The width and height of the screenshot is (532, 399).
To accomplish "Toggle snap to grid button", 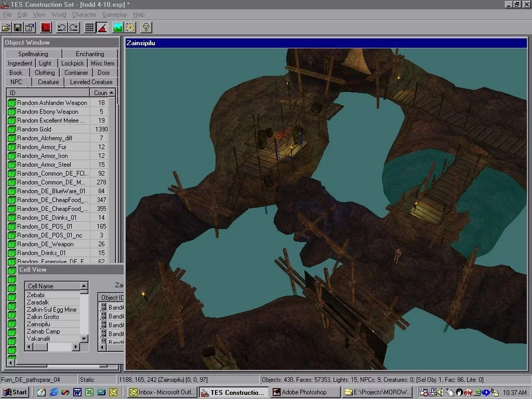I will 90,27.
